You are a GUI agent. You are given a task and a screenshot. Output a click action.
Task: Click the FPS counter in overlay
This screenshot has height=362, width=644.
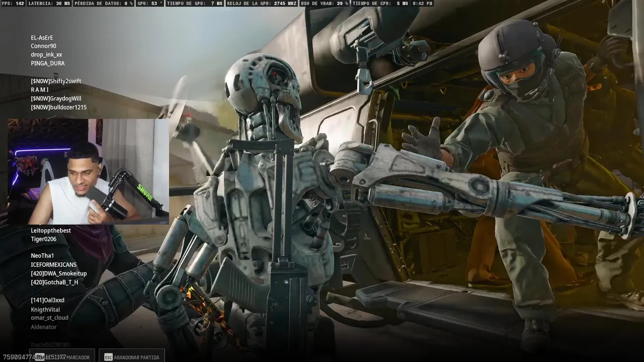coord(13,4)
